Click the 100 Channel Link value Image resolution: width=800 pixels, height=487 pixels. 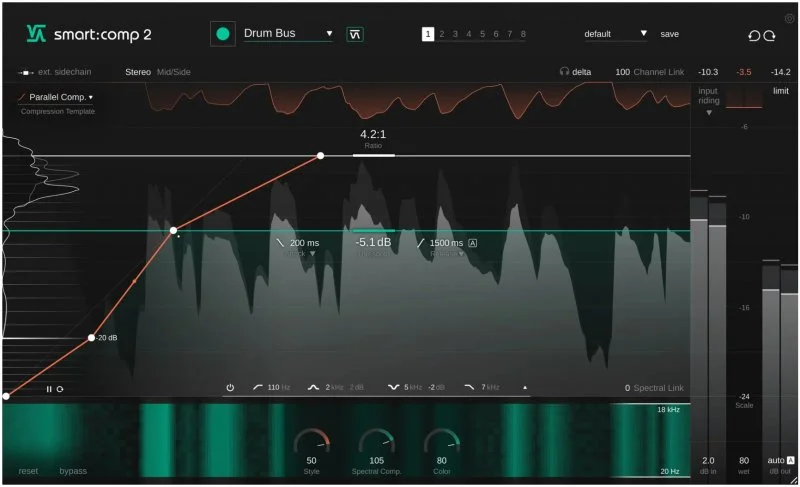click(622, 72)
